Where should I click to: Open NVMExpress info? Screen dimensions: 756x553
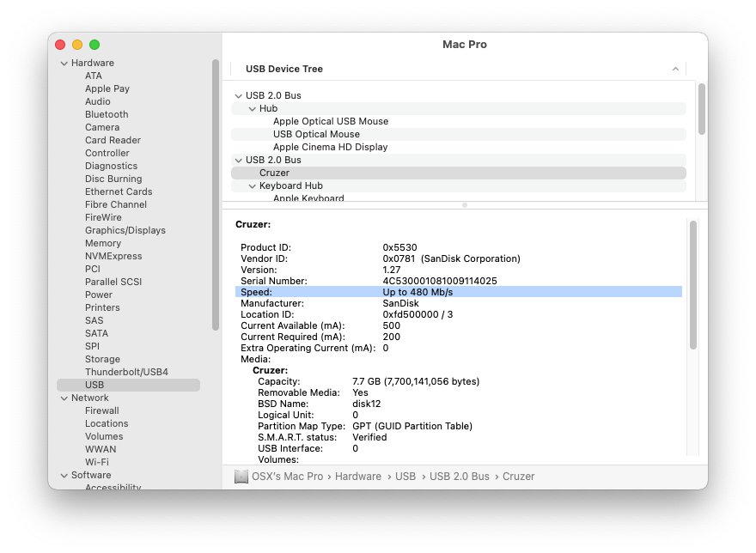(113, 256)
